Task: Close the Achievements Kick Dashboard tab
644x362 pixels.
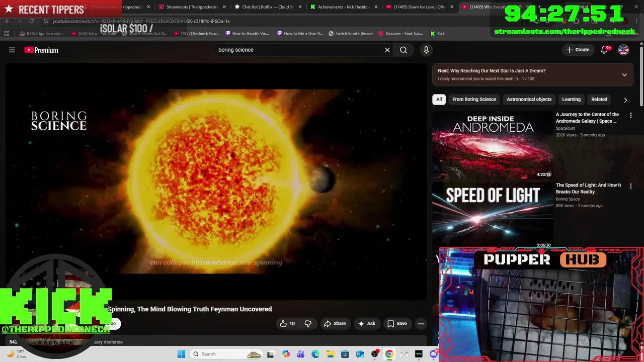Action: [376, 7]
